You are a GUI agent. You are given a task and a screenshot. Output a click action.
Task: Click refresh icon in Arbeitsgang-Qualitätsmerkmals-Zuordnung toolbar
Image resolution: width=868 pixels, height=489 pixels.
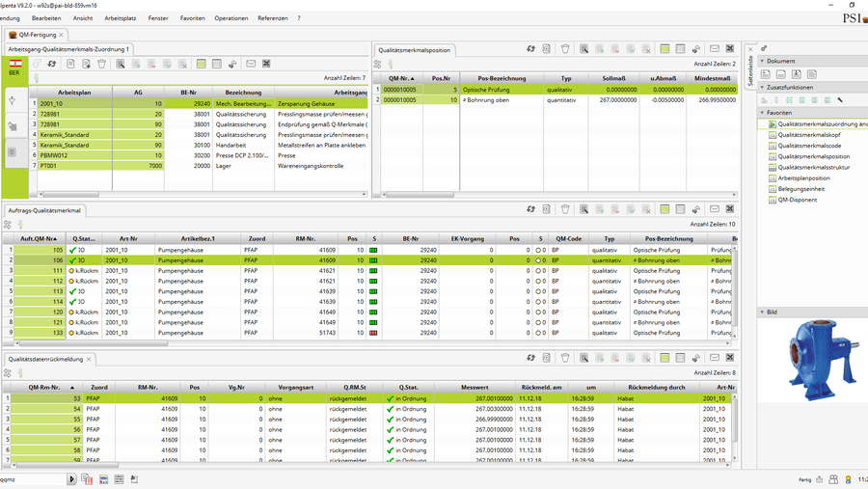52,64
